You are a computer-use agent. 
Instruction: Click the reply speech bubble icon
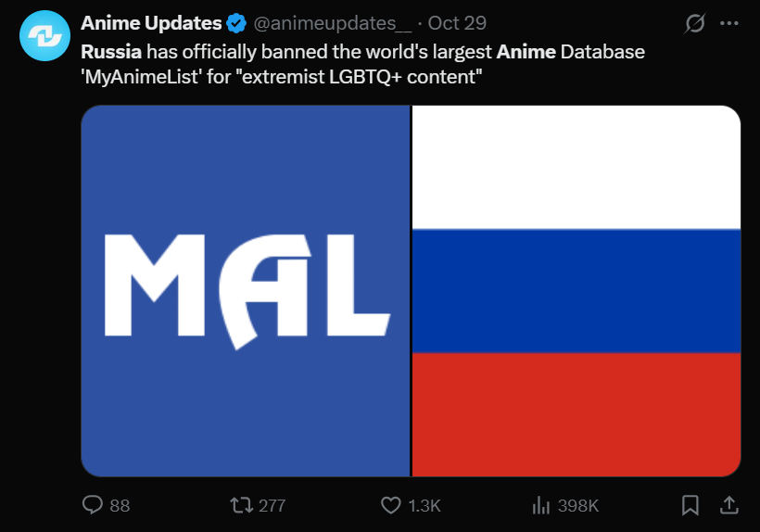(x=93, y=505)
